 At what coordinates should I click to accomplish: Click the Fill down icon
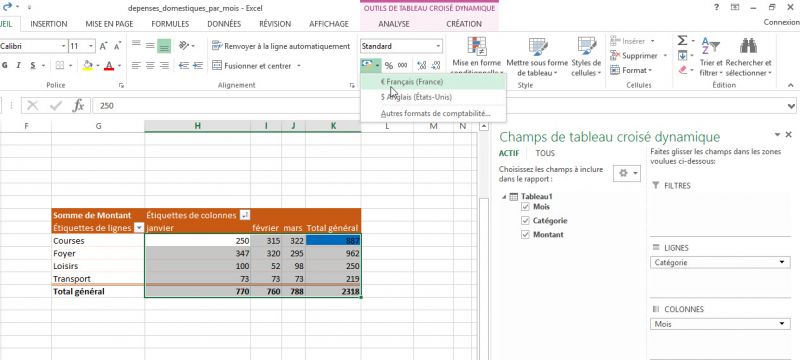[x=682, y=56]
